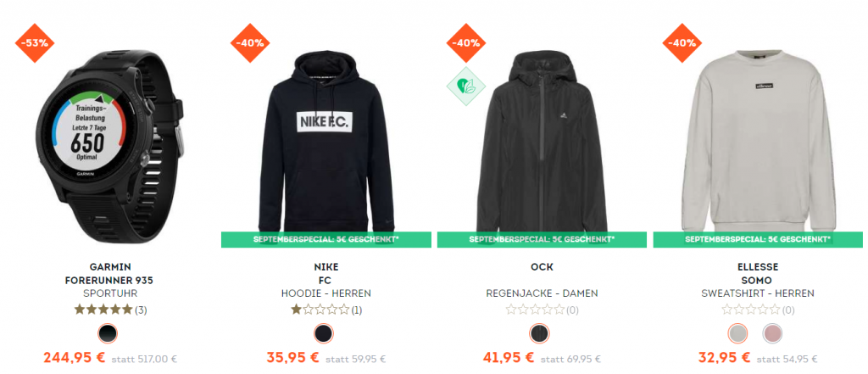Screen dimensions: 868x374
Task: Select the black swatch for Nike FC hoodie
Action: click(324, 333)
